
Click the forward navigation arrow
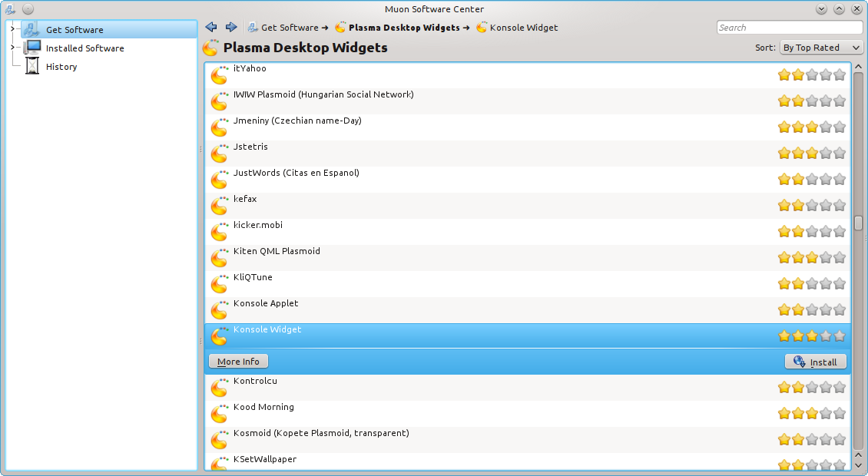[231, 27]
